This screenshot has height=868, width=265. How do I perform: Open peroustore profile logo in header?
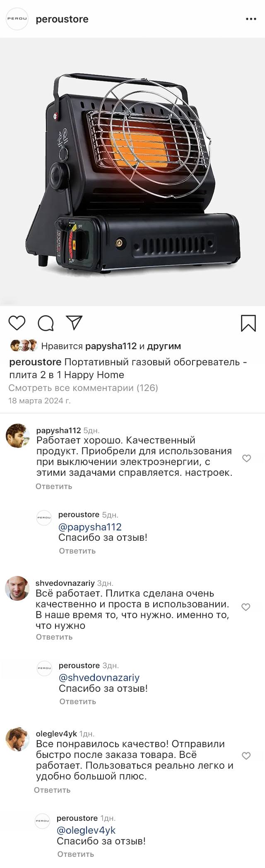pos(17,19)
